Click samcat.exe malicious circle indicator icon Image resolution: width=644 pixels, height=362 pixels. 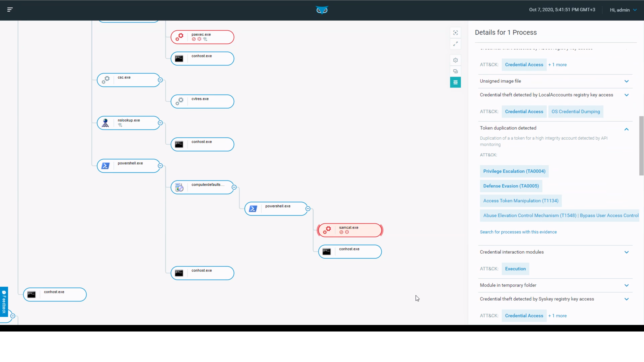point(341,232)
